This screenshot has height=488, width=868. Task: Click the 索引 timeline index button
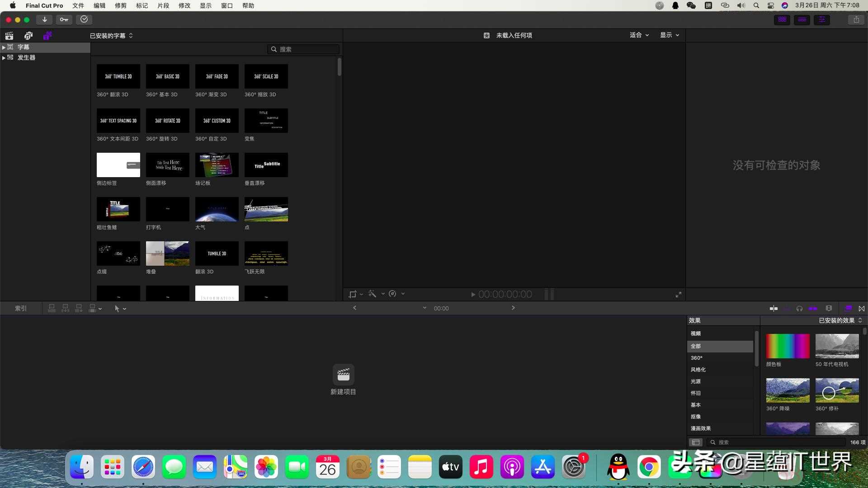pyautogui.click(x=21, y=309)
